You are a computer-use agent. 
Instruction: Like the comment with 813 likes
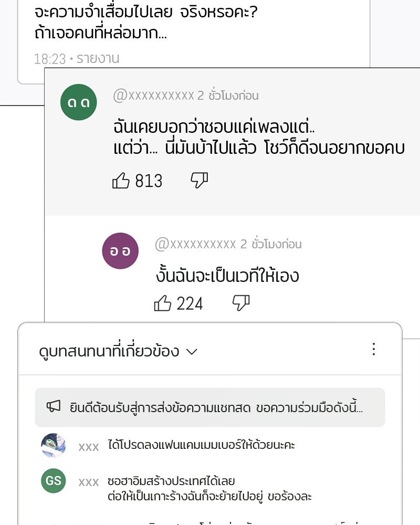click(x=121, y=181)
